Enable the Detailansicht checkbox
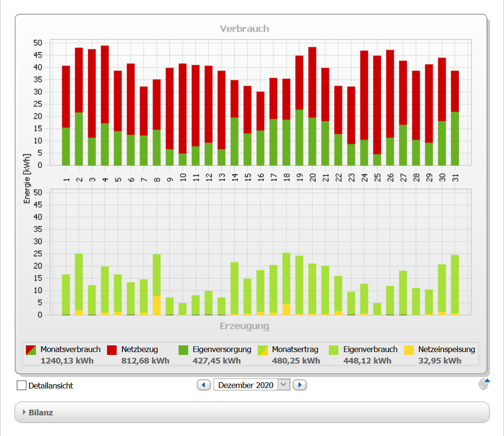 click(22, 385)
